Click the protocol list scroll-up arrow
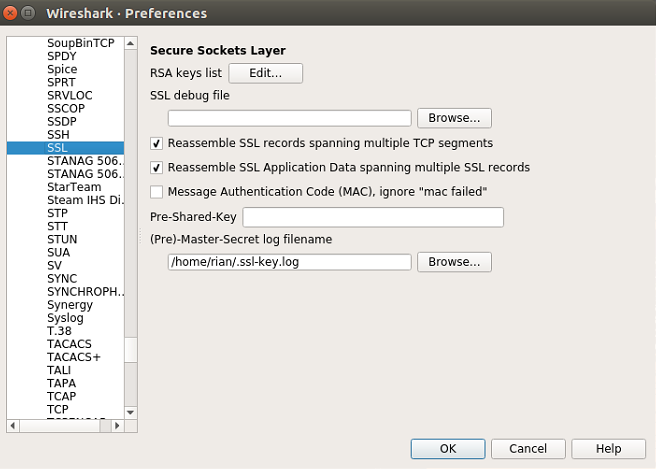Viewport: 656px width, 469px height. click(x=131, y=43)
